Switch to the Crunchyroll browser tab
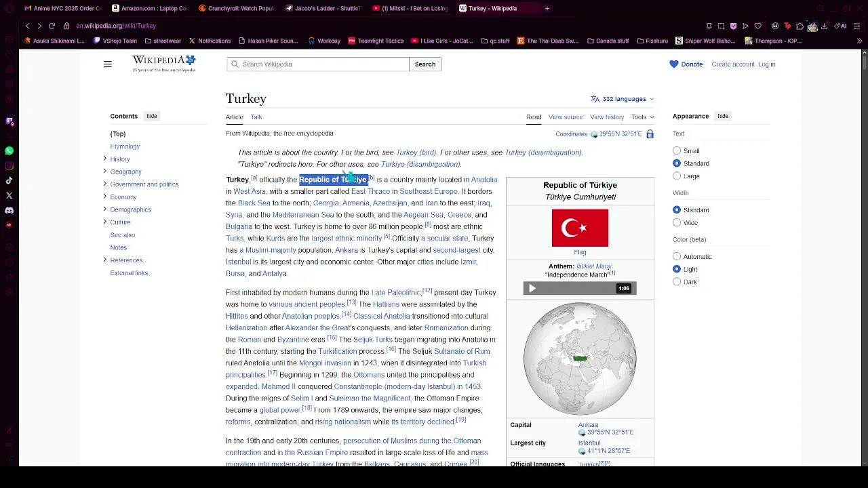This screenshot has width=868, height=488. [x=237, y=8]
